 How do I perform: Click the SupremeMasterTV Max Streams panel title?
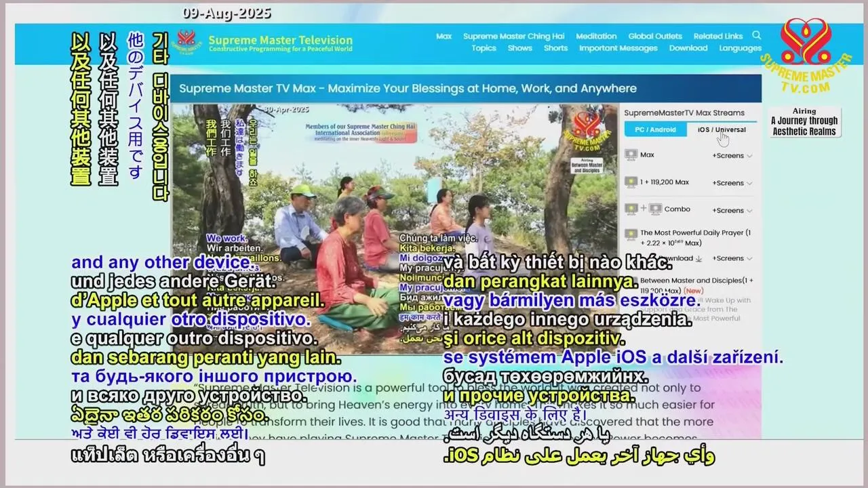[684, 113]
